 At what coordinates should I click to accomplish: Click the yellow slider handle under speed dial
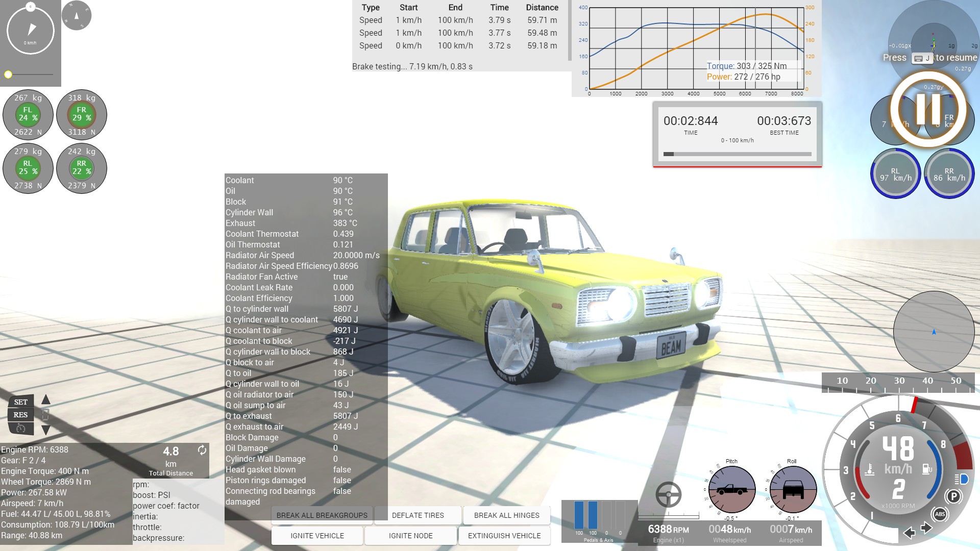(8, 74)
